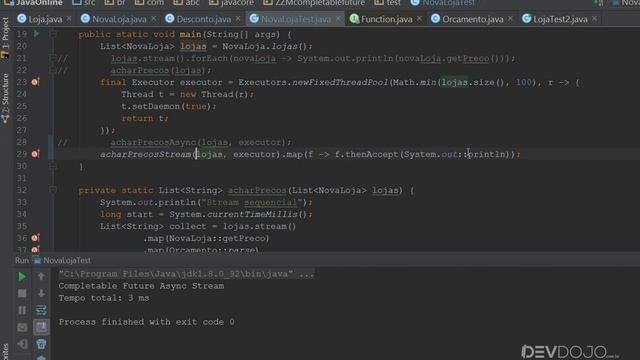
Task: Collapse the acharPrecos method fold on line 32
Action: (x=53, y=190)
